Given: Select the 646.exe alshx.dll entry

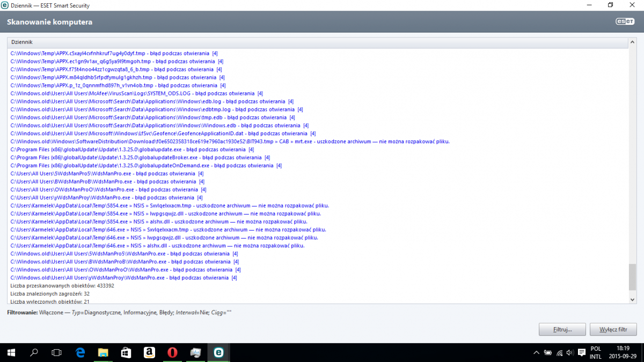Looking at the screenshot, I should click(x=157, y=246).
